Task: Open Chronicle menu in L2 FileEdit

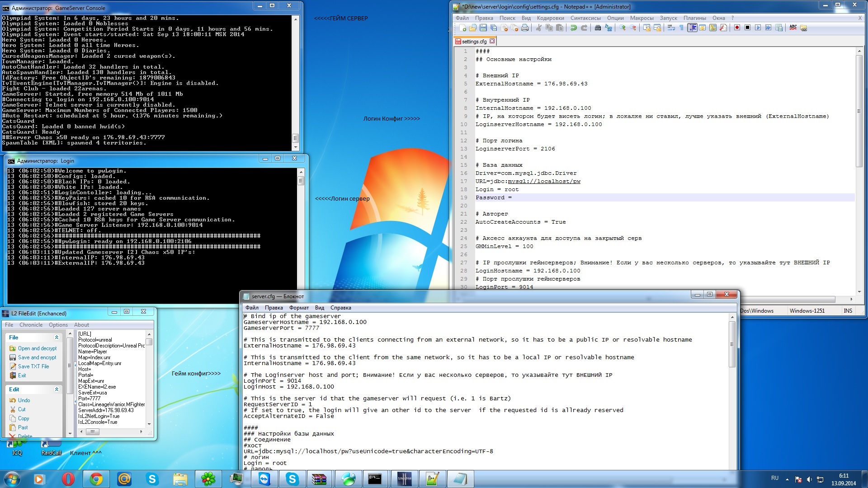Action: tap(31, 325)
